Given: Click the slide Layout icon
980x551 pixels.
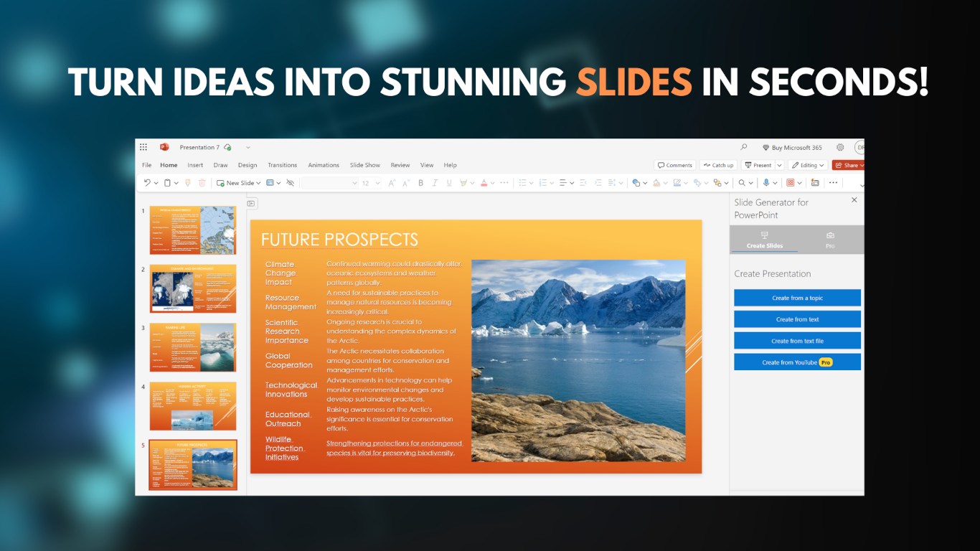Looking at the screenshot, I should [x=270, y=183].
